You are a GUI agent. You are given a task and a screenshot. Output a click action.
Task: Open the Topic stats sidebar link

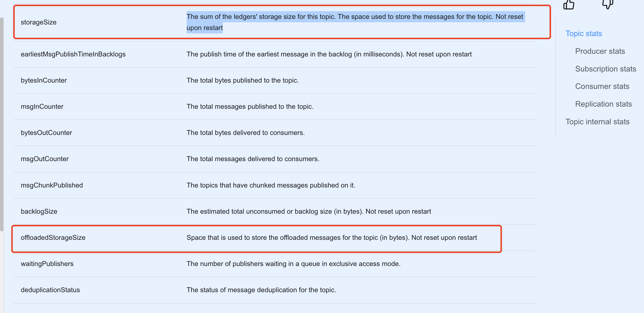point(583,33)
